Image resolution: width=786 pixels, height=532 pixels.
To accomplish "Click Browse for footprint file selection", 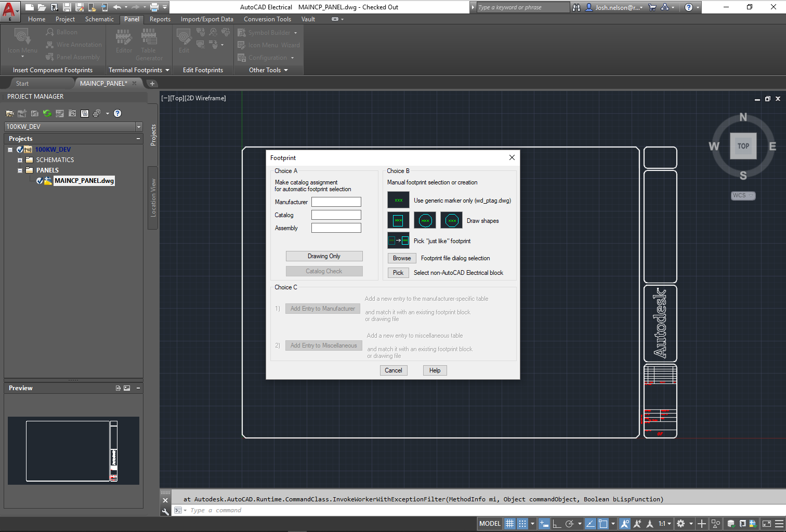I will click(x=401, y=258).
